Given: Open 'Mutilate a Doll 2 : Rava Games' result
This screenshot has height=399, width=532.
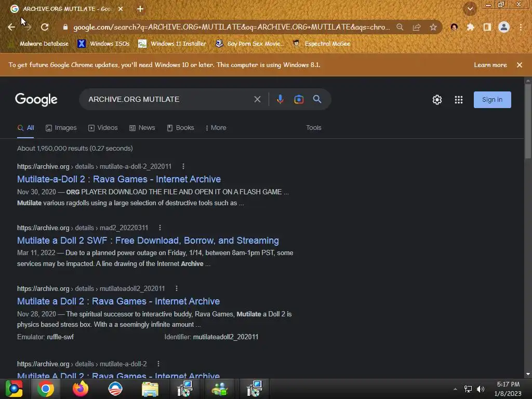Looking at the screenshot, I should pos(118,301).
